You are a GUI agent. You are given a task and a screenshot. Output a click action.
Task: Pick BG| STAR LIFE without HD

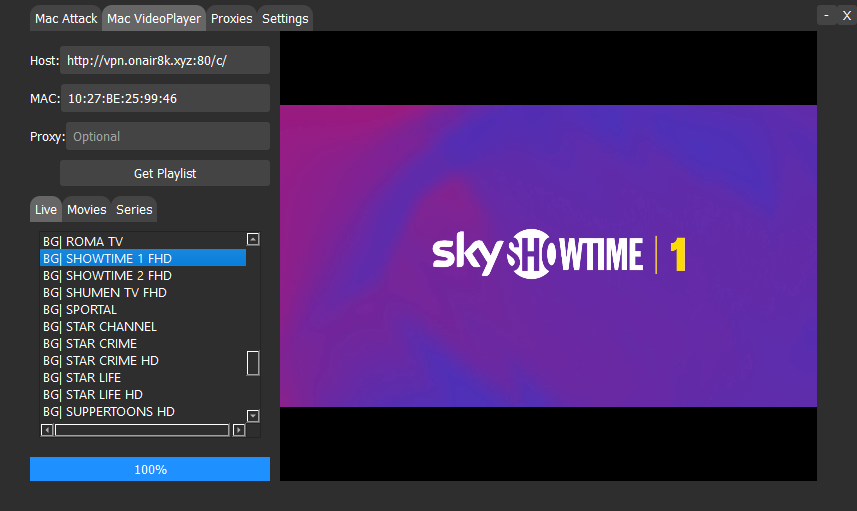[x=143, y=377]
